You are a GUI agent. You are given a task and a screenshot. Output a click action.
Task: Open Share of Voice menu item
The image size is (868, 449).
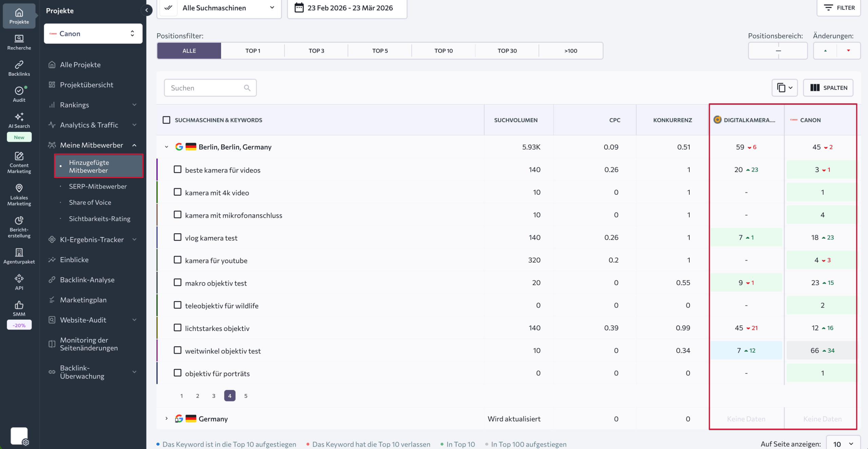coord(90,202)
